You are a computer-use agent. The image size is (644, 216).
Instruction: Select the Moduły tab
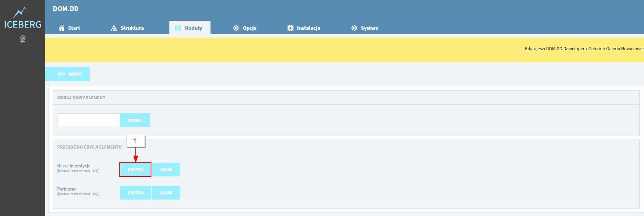190,27
